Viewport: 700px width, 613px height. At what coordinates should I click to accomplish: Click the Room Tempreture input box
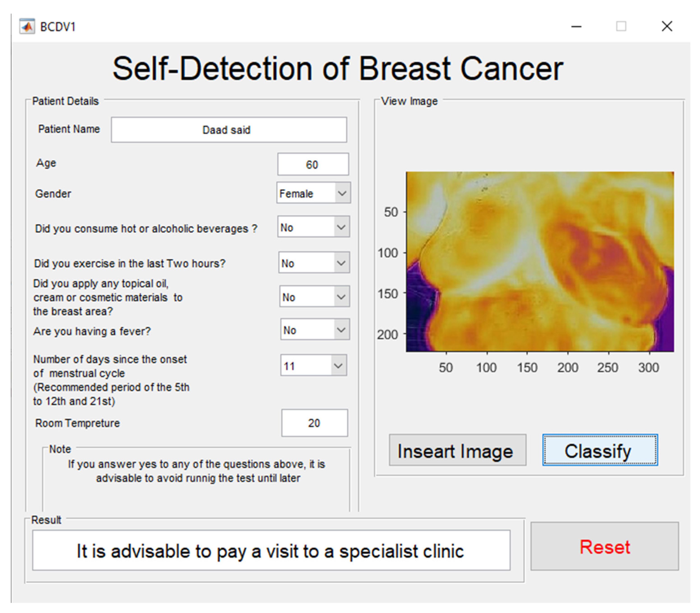(x=314, y=423)
